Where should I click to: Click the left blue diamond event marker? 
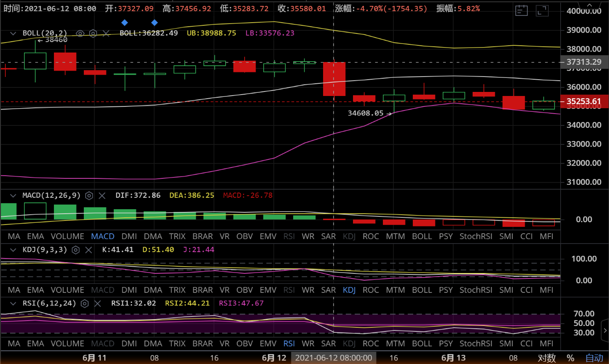click(125, 23)
